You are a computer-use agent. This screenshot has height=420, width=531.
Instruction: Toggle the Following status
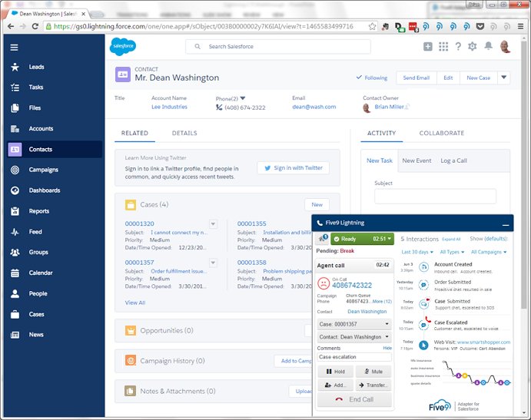pos(372,78)
